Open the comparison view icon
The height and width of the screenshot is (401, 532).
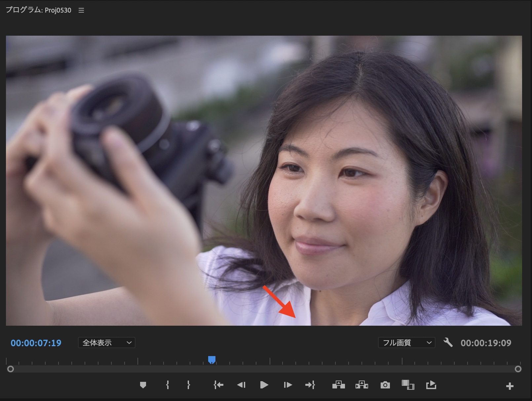click(x=408, y=385)
